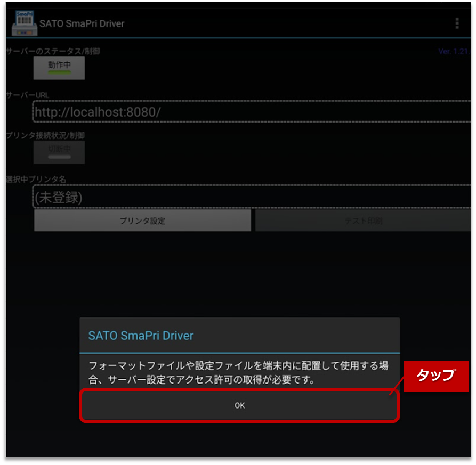
Task: Click the SATO SmaPri Driver title in app bar
Action: [x=82, y=23]
